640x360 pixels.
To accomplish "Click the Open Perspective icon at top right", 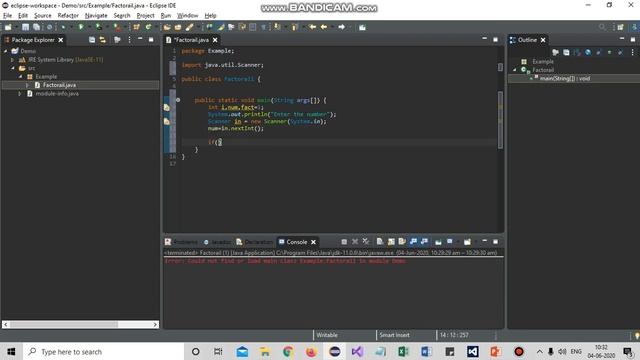I will click(x=620, y=27).
